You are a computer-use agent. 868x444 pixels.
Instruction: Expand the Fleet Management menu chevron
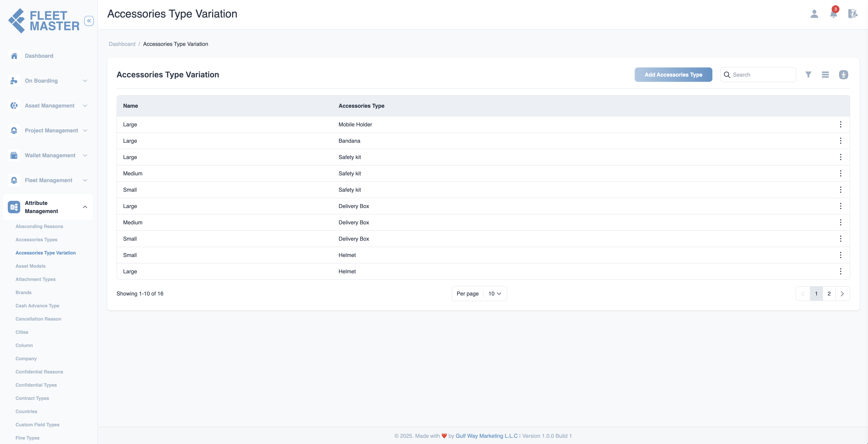[85, 180]
